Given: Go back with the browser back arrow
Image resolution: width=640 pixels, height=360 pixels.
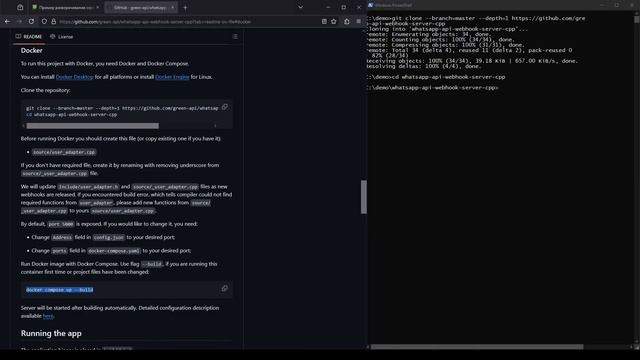Looking at the screenshot, I should 7,21.
